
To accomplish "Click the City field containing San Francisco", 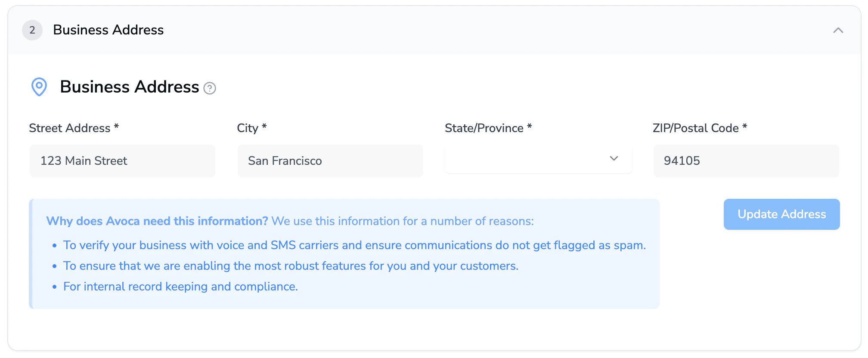I will [330, 161].
